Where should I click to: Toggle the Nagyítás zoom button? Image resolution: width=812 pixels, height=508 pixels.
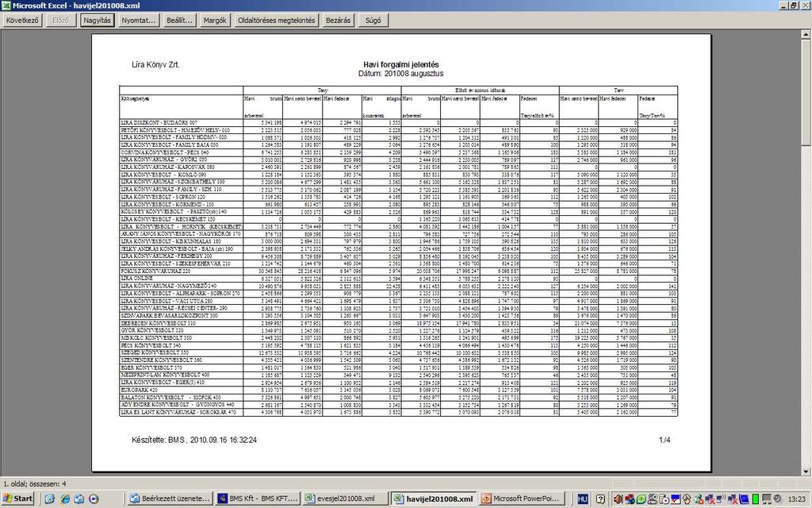97,20
